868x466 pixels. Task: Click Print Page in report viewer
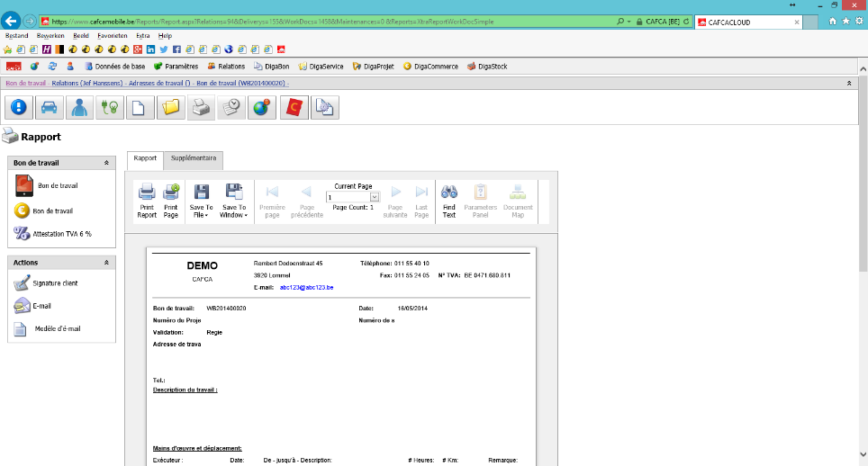point(171,202)
